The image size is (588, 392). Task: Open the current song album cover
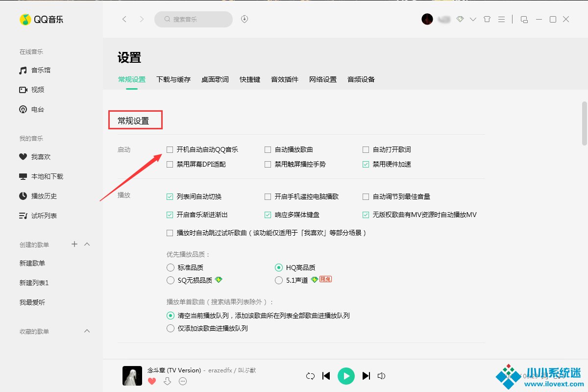coord(132,376)
